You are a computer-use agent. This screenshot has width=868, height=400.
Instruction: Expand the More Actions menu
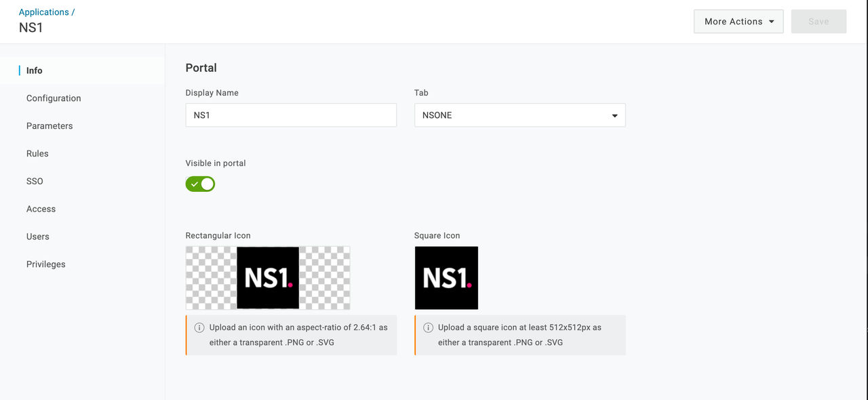point(738,22)
